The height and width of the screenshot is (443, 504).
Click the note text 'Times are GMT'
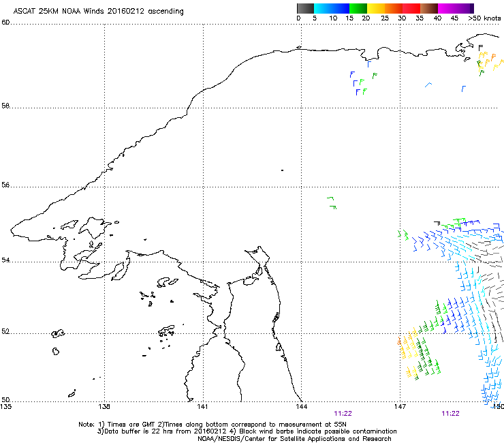click(131, 425)
